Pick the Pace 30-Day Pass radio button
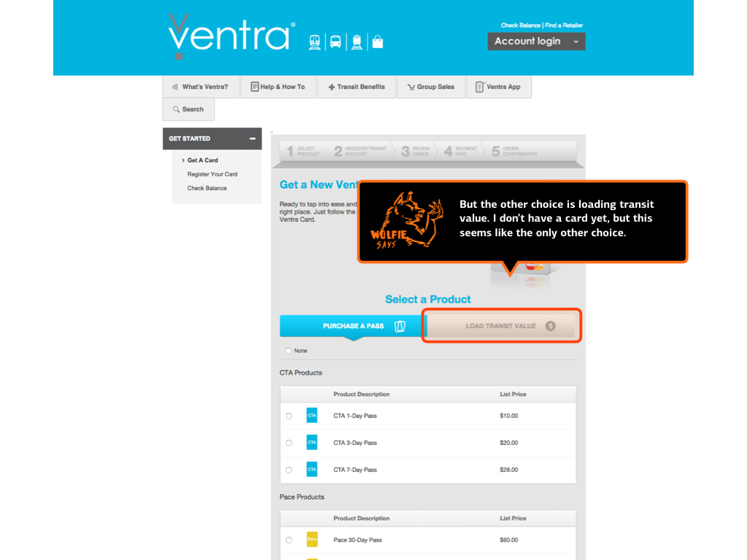 click(289, 540)
